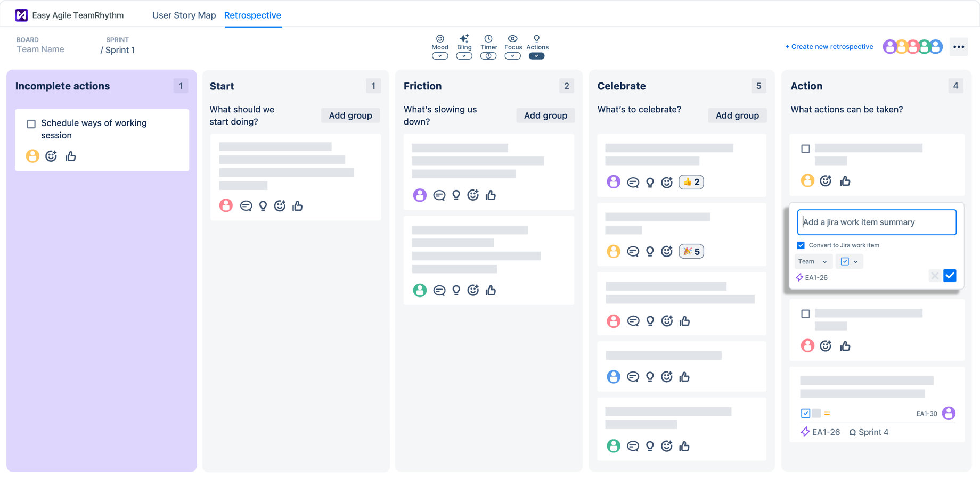Open the three-dot overflow menu

click(x=959, y=47)
